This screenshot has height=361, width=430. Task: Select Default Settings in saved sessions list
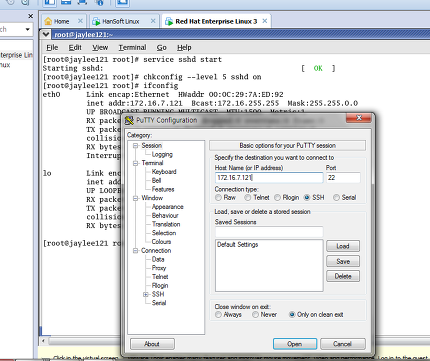tap(238, 245)
